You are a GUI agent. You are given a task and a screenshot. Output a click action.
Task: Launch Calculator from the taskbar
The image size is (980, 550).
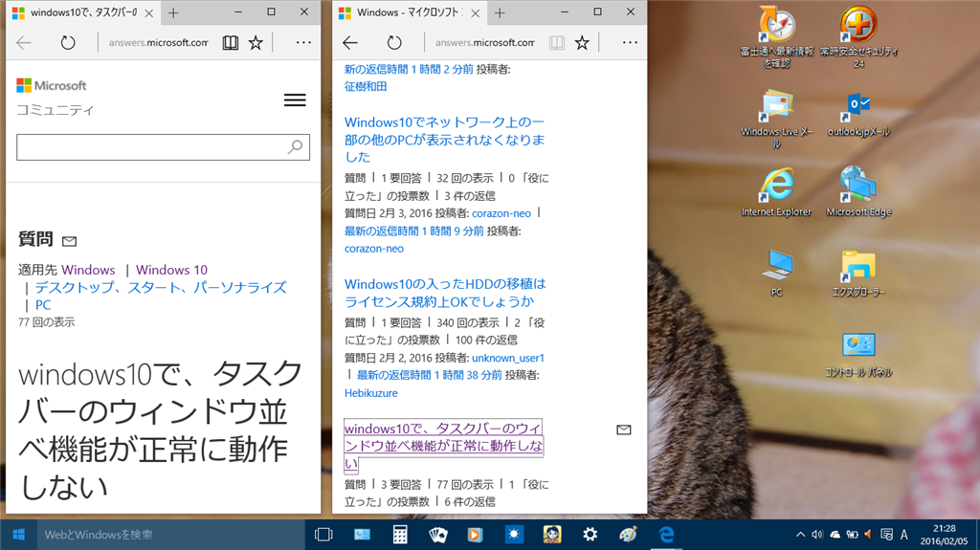pyautogui.click(x=400, y=535)
